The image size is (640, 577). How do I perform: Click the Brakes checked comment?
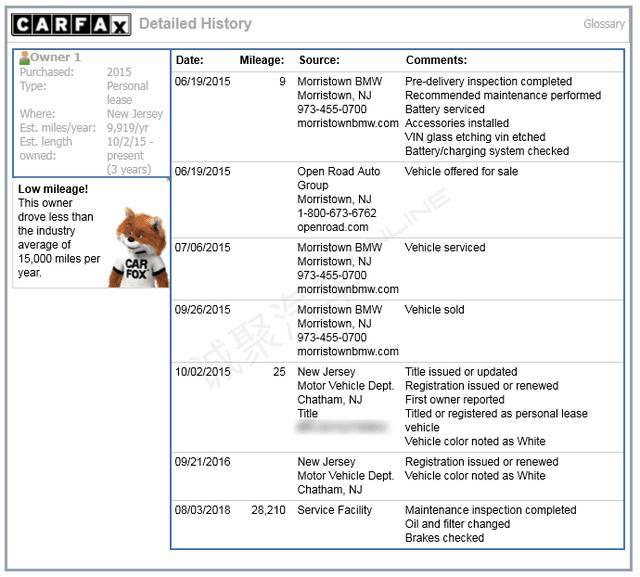[444, 538]
